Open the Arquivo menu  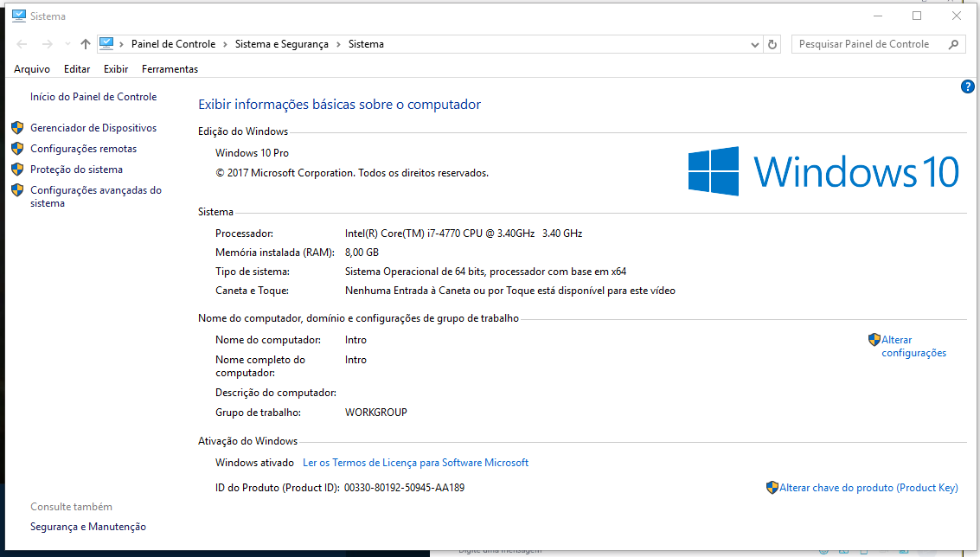32,69
